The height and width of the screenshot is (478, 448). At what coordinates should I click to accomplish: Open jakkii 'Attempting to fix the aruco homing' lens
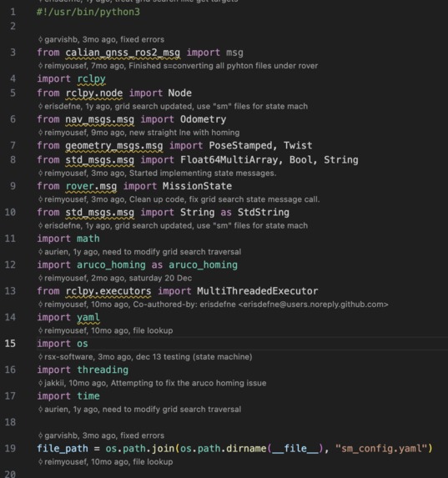(x=152, y=383)
